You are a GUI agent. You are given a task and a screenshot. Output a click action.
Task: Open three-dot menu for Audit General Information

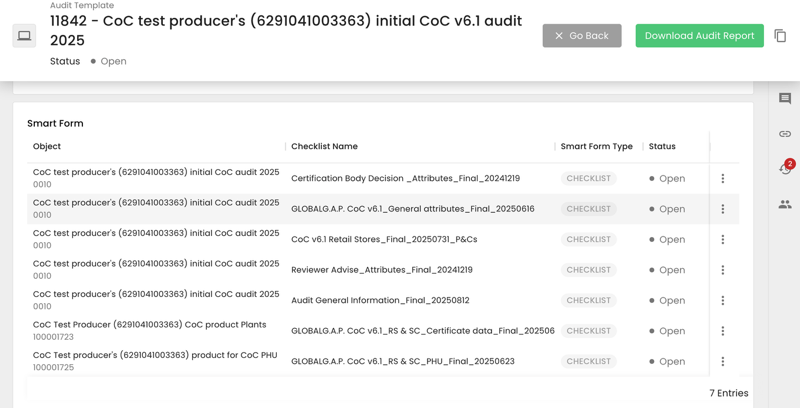(x=723, y=301)
